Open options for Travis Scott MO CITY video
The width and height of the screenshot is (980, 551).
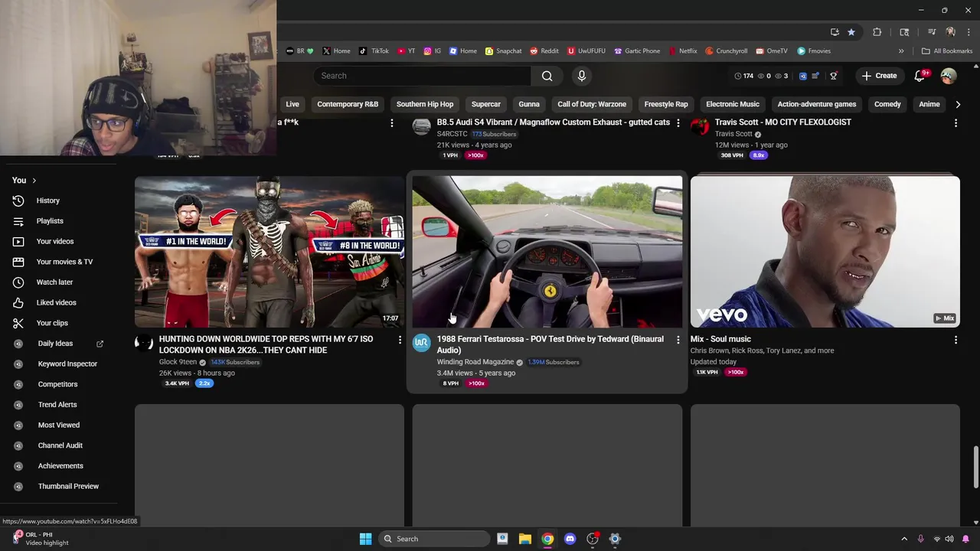pyautogui.click(x=955, y=122)
